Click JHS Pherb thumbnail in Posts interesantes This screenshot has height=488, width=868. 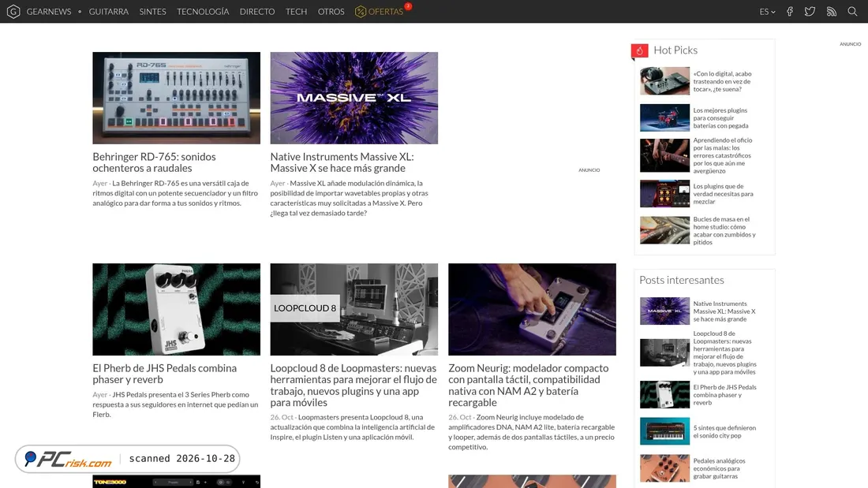point(665,394)
